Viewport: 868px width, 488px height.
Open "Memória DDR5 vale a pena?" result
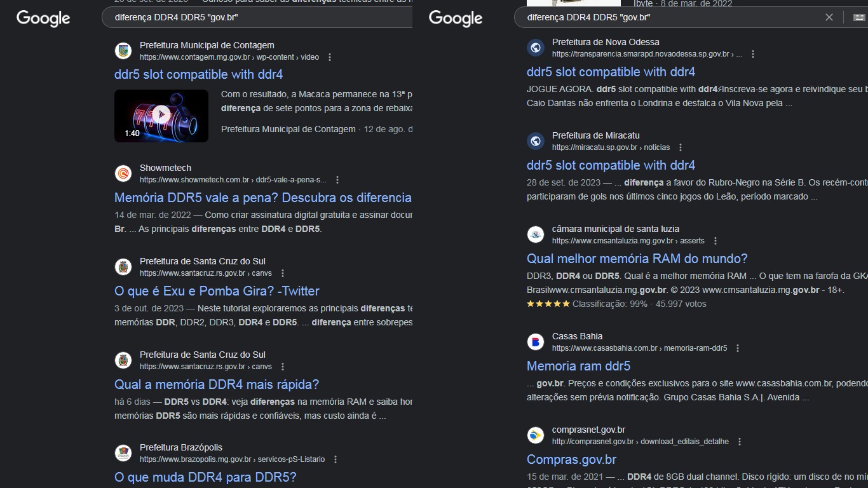click(x=262, y=198)
